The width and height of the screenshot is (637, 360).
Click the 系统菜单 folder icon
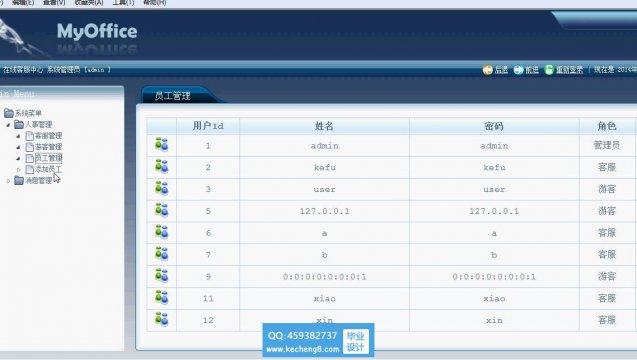9,113
